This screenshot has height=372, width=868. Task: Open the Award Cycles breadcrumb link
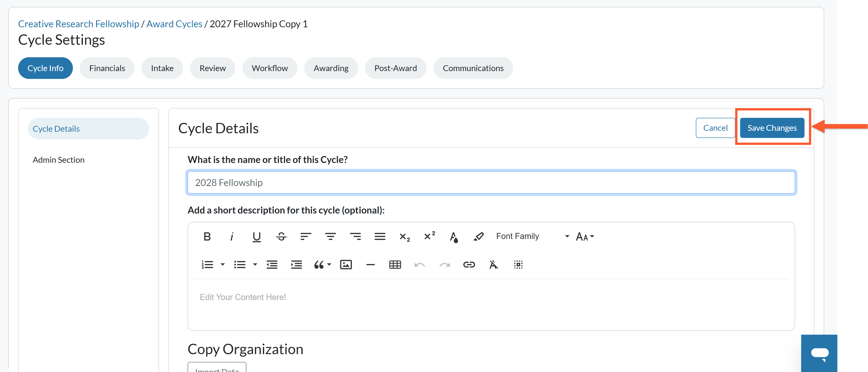pos(174,24)
